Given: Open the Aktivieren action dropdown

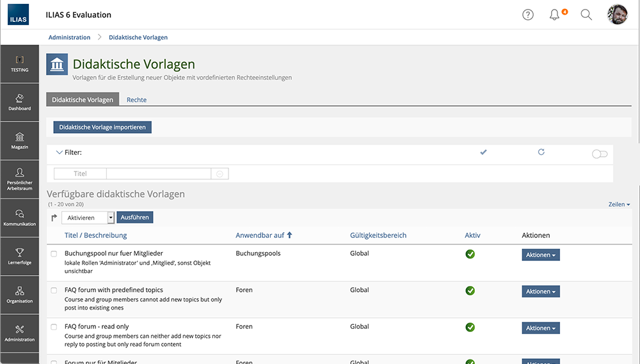Looking at the screenshot, I should click(88, 218).
